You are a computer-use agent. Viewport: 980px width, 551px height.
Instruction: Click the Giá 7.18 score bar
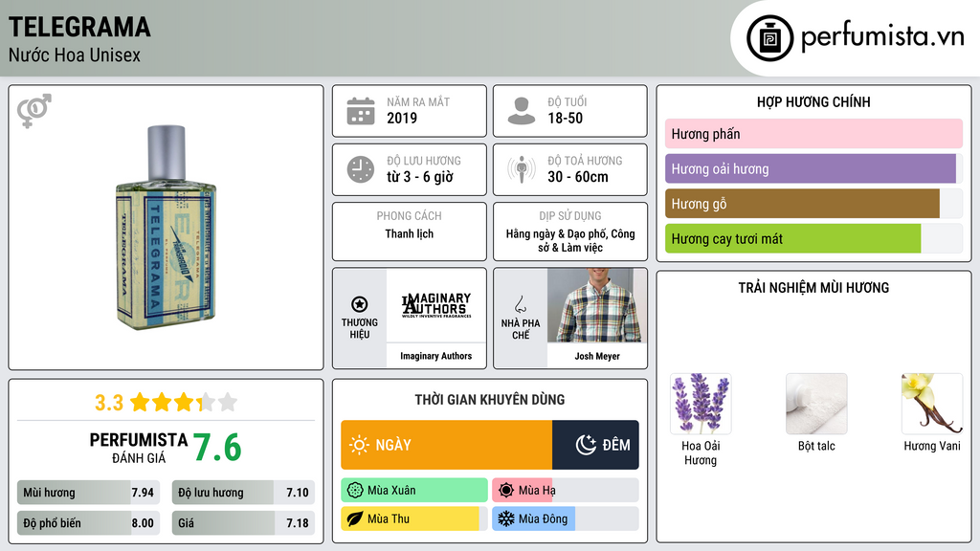244,523
